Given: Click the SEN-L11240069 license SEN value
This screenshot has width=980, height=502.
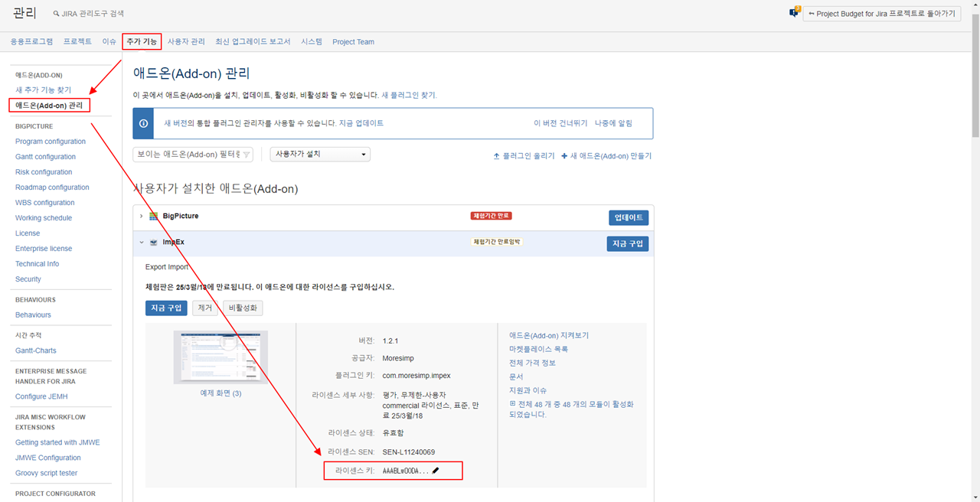Looking at the screenshot, I should pos(409,452).
